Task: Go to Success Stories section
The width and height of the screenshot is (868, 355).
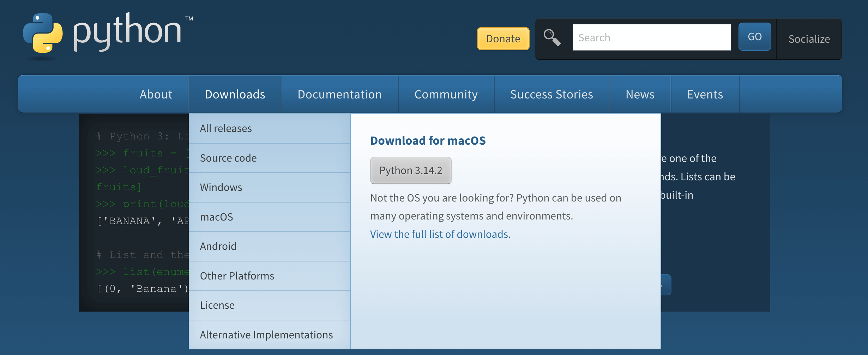Action: [551, 94]
